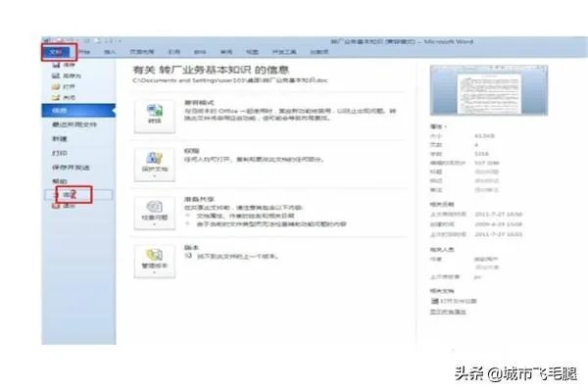The width and height of the screenshot is (588, 392).
Task: Open the 帮助 (Help) backstage page
Action: coord(59,181)
